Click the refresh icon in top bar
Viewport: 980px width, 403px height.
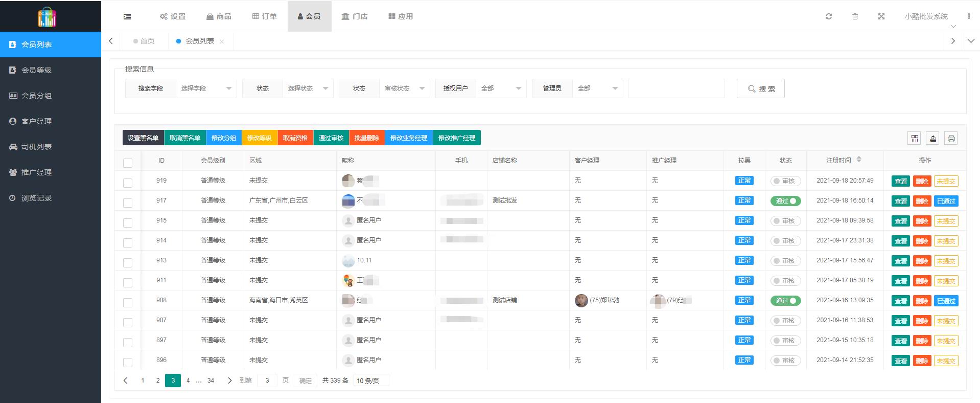pos(829,16)
